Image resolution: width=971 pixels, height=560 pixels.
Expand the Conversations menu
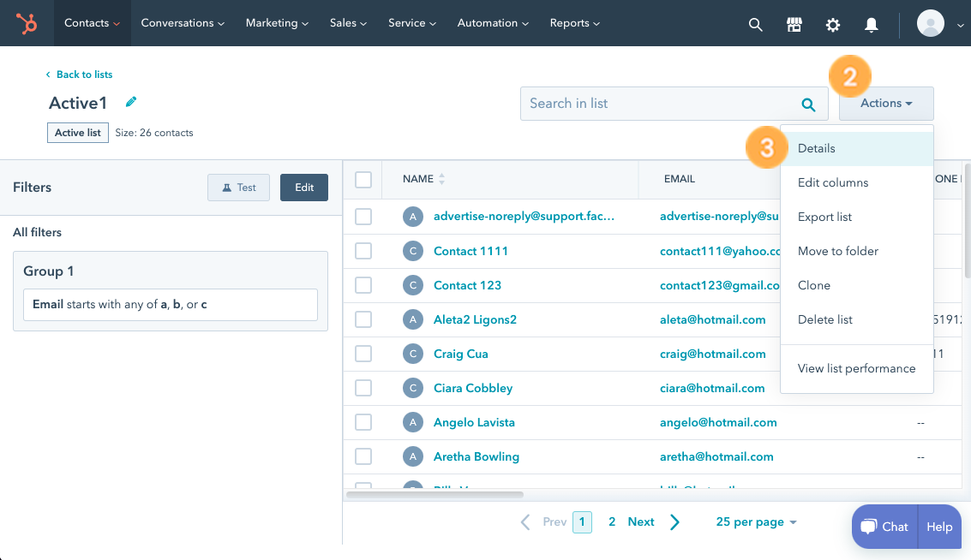pos(183,23)
